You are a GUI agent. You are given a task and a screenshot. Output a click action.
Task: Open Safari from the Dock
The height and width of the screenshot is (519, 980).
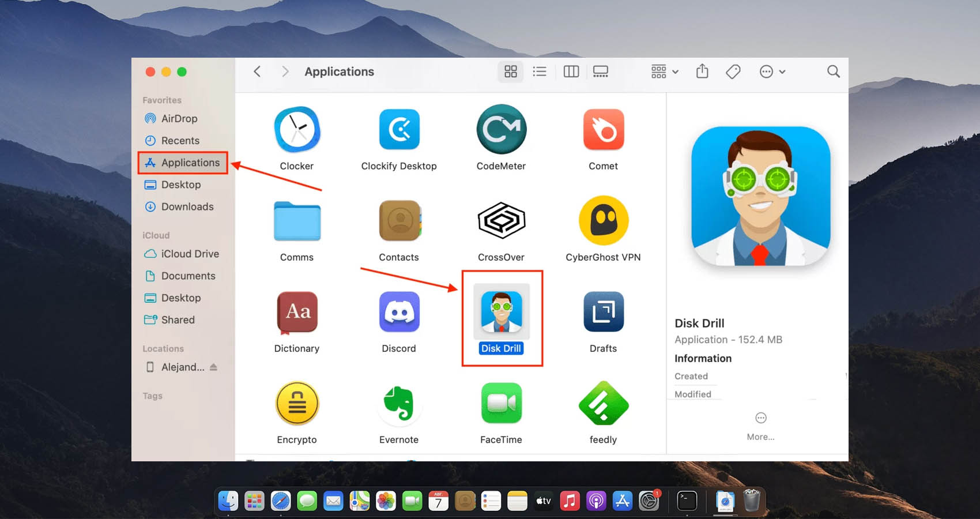[x=281, y=501]
